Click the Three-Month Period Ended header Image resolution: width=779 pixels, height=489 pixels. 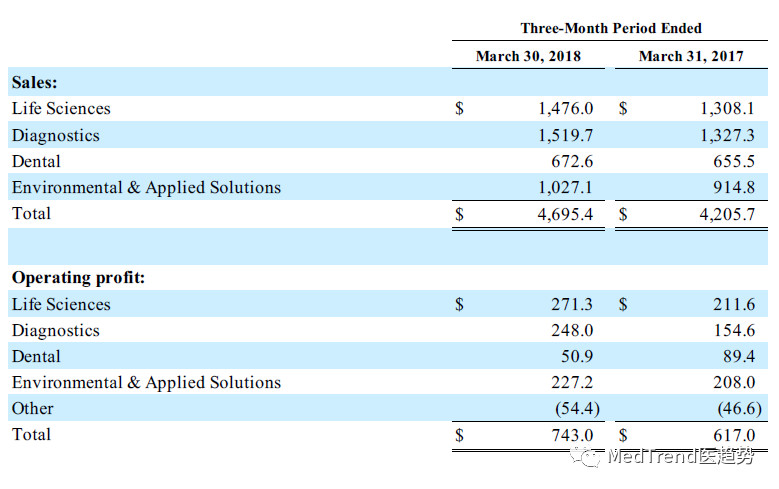[x=611, y=28]
